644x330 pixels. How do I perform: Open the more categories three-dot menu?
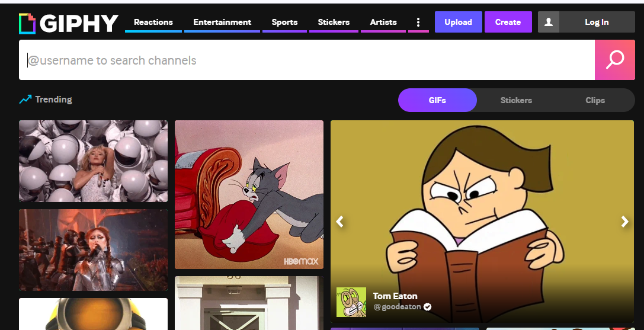coord(418,22)
